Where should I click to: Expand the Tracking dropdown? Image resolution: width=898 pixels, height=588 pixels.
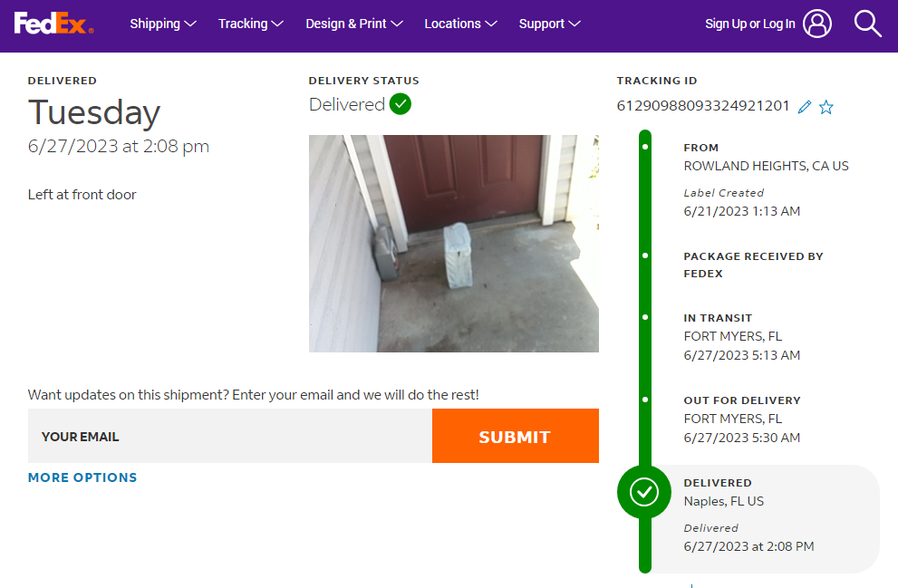pyautogui.click(x=251, y=24)
